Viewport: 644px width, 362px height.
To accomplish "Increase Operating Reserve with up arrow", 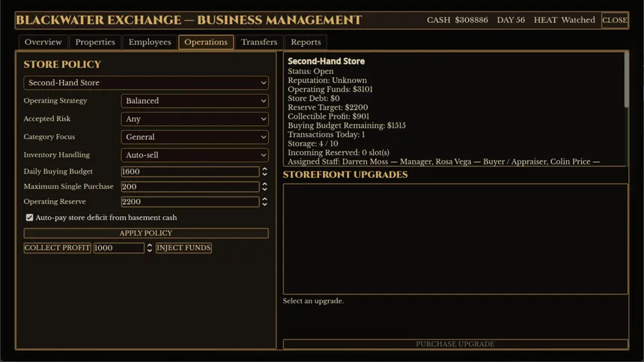I will click(264, 199).
